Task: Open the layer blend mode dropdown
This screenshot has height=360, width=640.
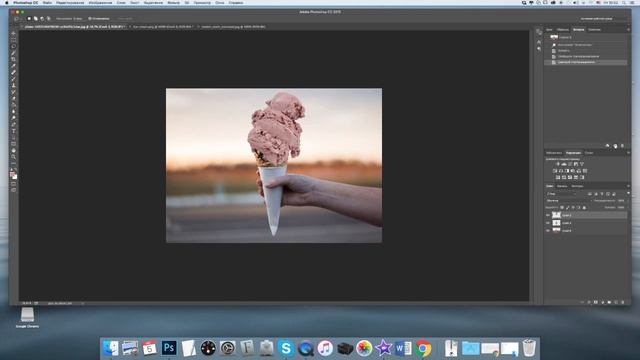Action: coord(568,200)
